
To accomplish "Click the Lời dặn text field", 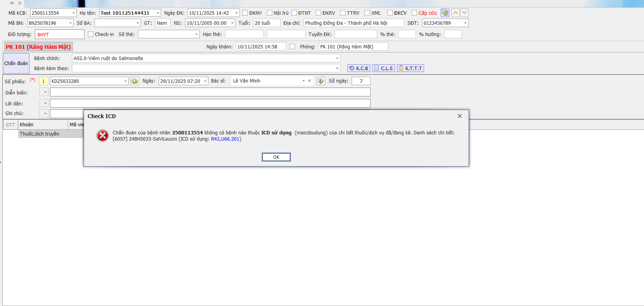I will point(210,103).
